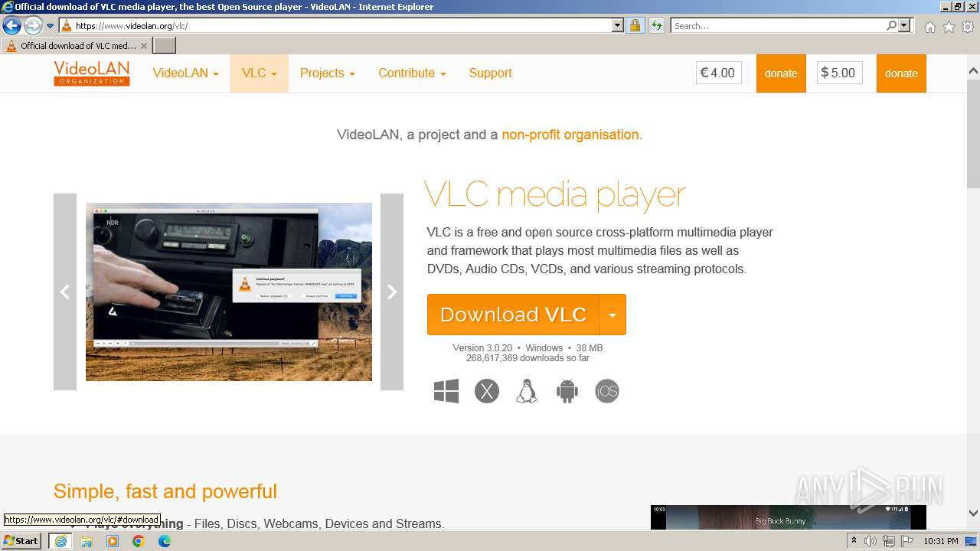Click the iOS platform icon
980x551 pixels.
(x=607, y=391)
